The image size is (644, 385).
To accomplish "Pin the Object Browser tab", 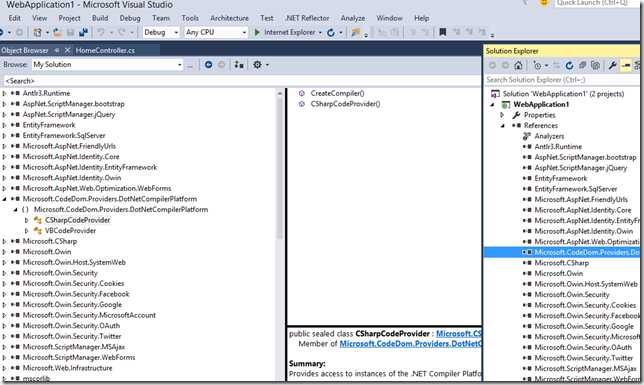I will 57,51.
